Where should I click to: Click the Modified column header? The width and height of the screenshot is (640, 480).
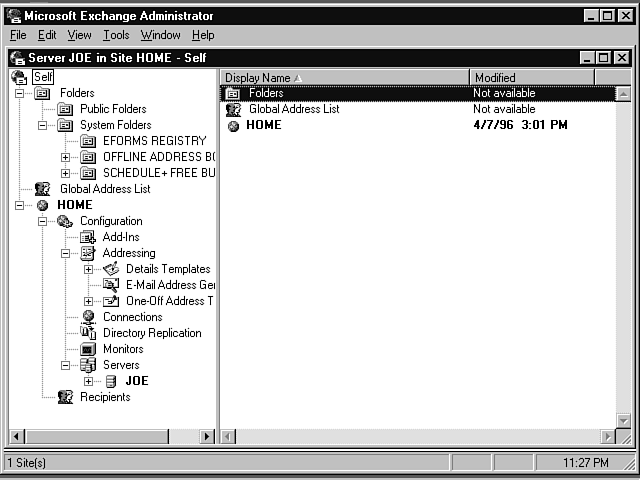(x=530, y=77)
